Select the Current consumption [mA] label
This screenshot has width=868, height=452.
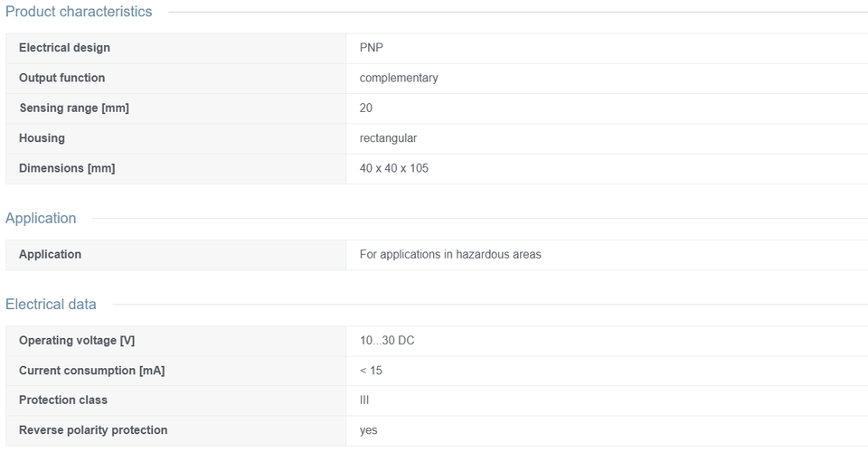(x=92, y=371)
